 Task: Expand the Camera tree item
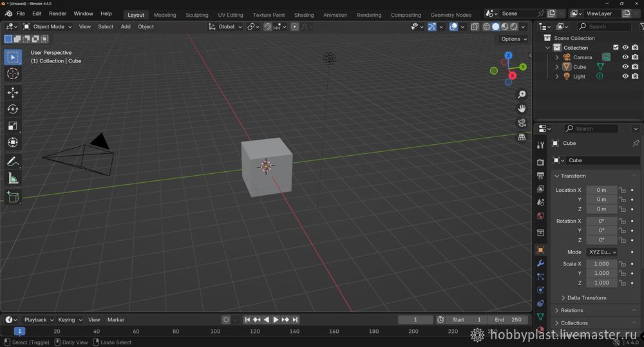557,57
